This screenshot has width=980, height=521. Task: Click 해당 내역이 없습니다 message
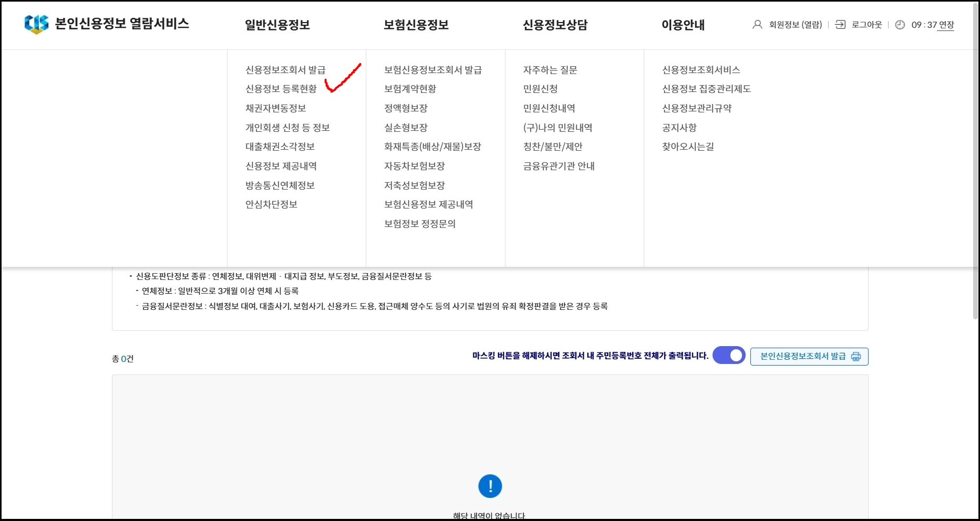pos(489,516)
